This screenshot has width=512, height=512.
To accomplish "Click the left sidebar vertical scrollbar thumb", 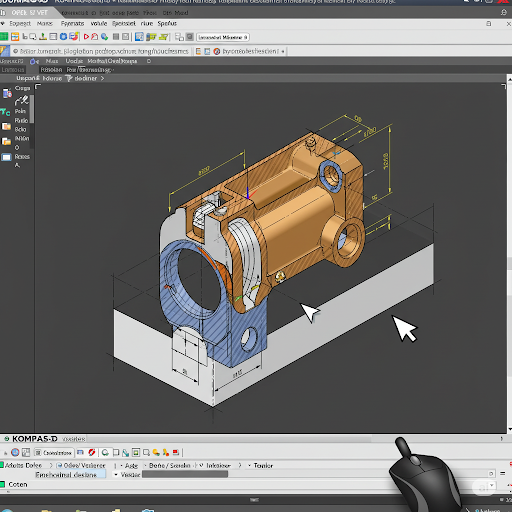I will coord(32,109).
